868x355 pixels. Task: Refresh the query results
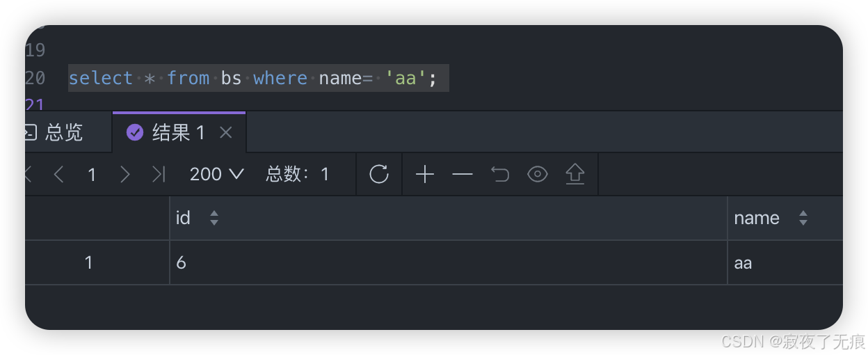(379, 174)
